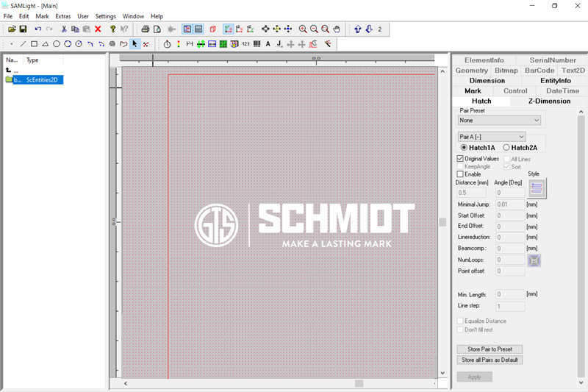The height and width of the screenshot is (392, 588).
Task: Undo the last action
Action: point(38,29)
